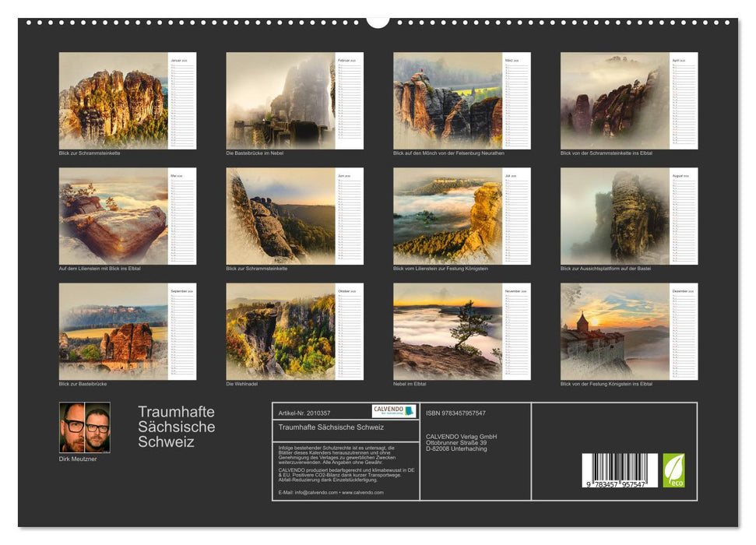Open the Februar Basteibrücke im Nebel image
Image resolution: width=756 pixels, height=545 pixels.
(x=281, y=100)
